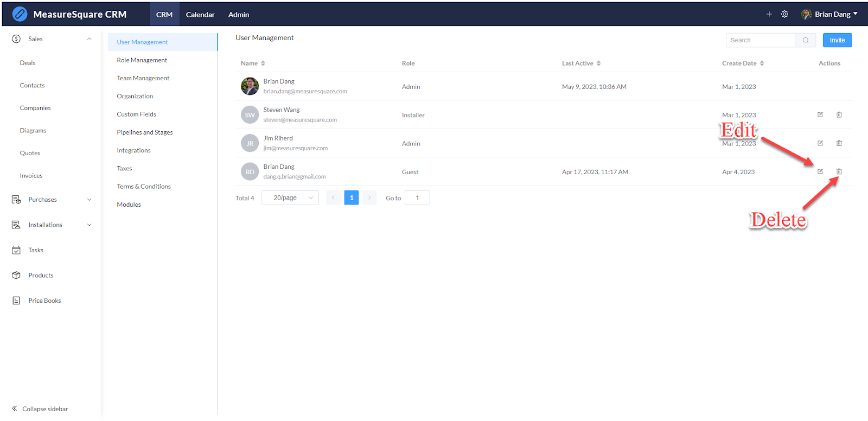
Task: Click the search magnifier button
Action: point(806,40)
